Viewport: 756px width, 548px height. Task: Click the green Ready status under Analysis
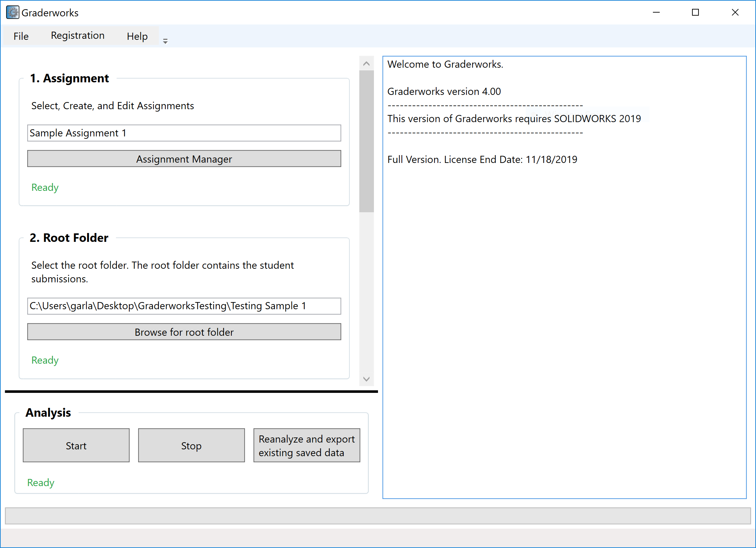pos(41,483)
